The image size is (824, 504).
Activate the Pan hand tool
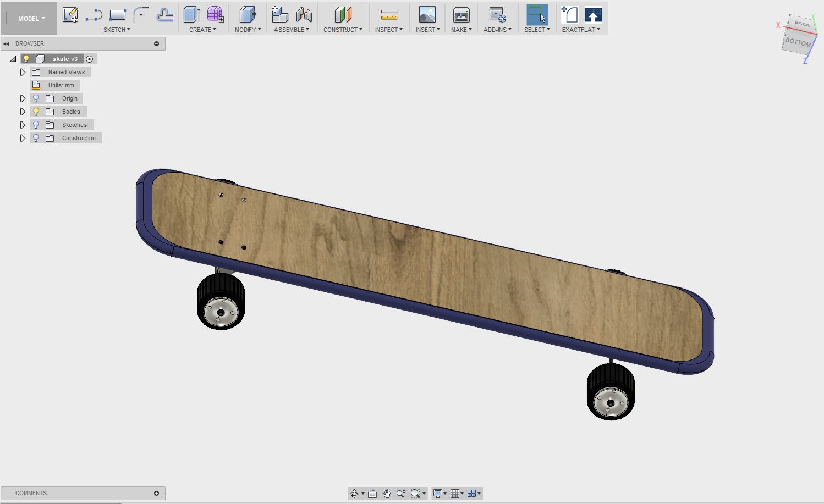point(387,494)
